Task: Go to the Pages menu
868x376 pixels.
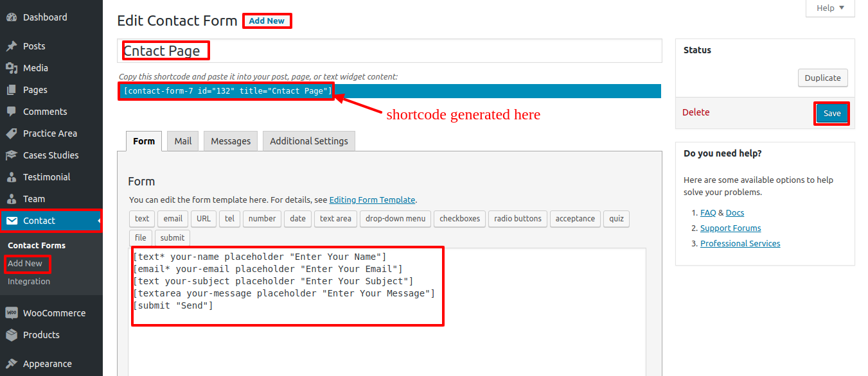Action: (51, 90)
